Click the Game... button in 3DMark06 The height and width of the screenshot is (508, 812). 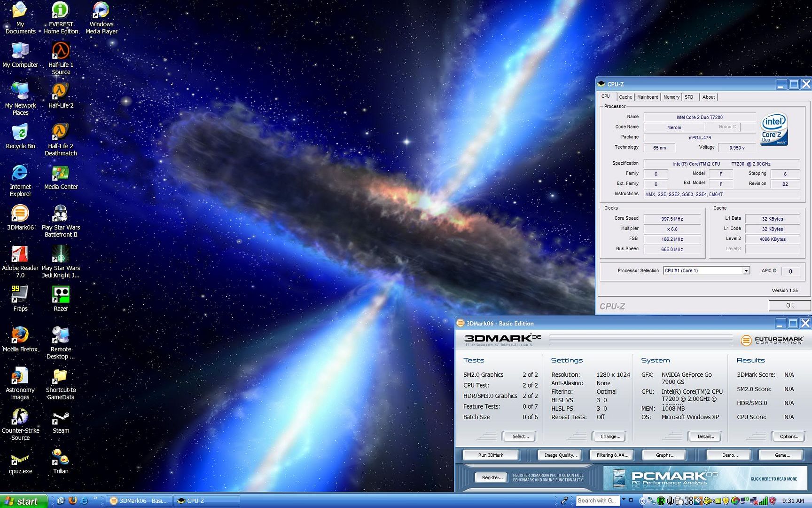click(x=782, y=455)
